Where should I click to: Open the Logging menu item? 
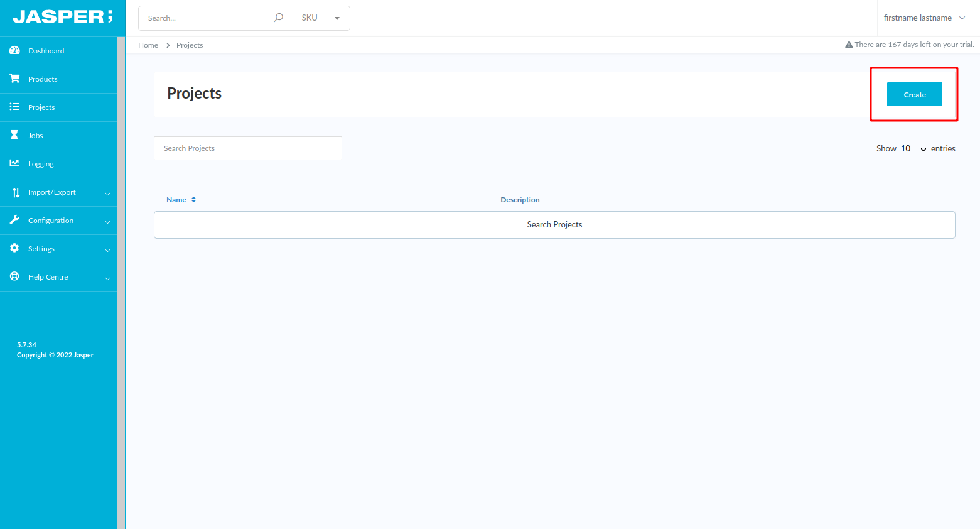(41, 164)
